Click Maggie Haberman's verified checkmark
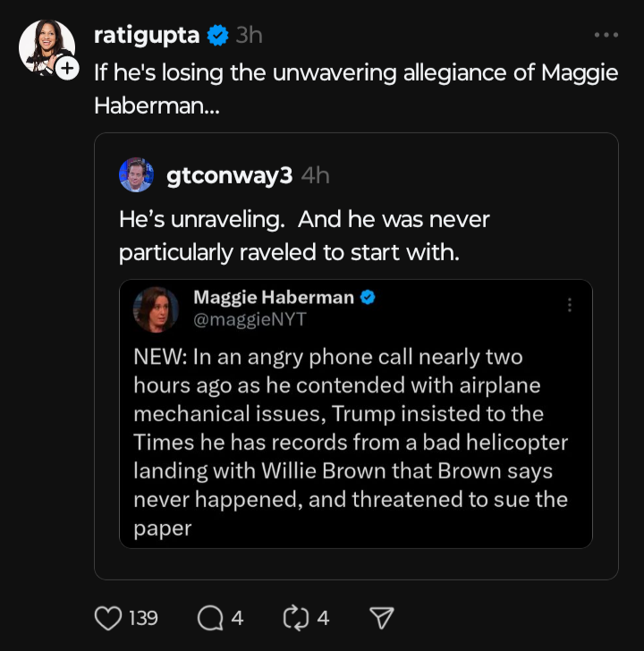This screenshot has width=644, height=651. point(367,298)
